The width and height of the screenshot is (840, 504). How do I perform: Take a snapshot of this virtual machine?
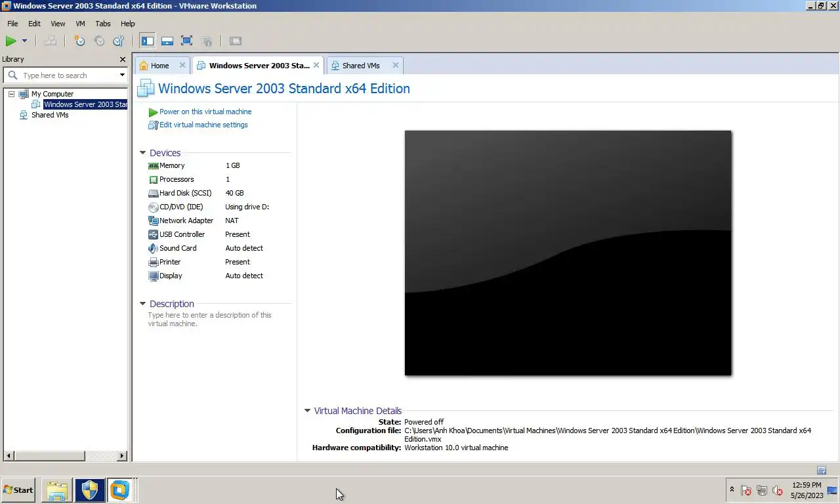(x=79, y=41)
